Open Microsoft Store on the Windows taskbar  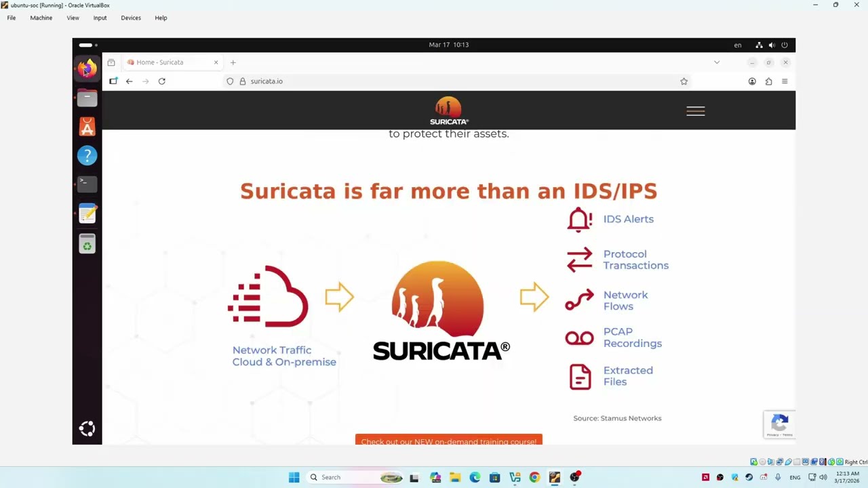pos(494,477)
